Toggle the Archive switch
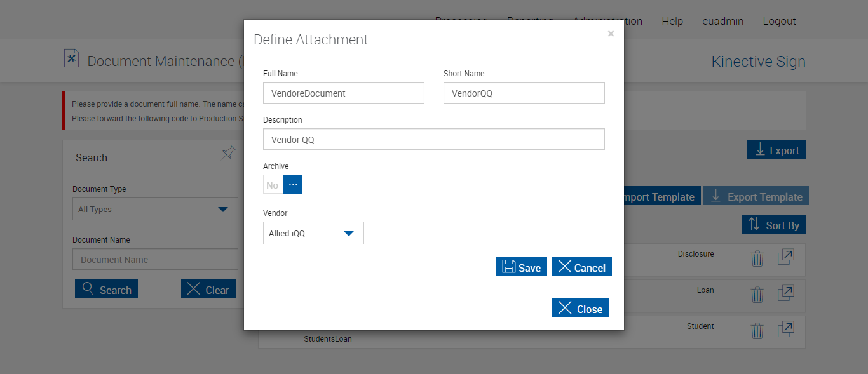 coord(283,185)
